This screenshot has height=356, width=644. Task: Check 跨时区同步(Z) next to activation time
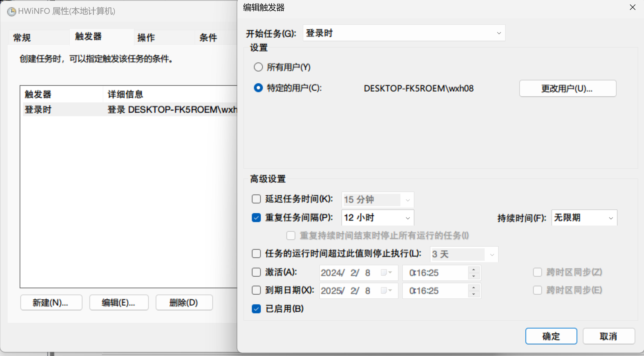[x=537, y=272]
